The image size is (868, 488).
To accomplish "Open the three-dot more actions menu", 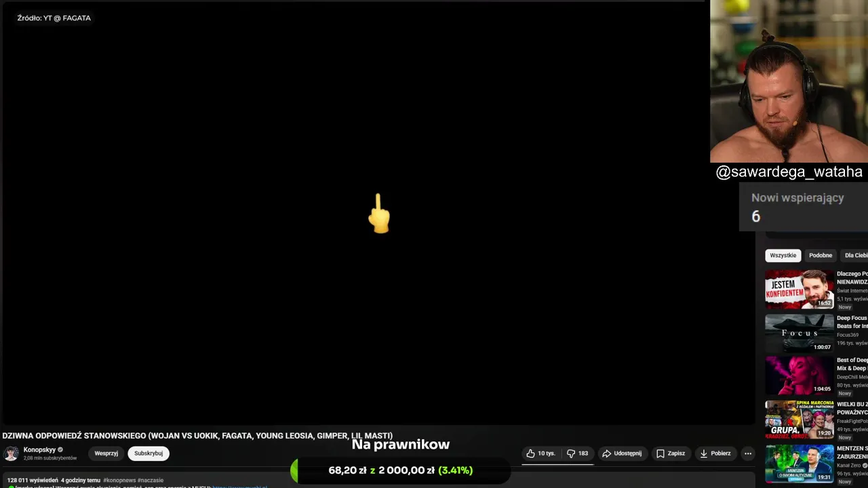I will pos(748,453).
